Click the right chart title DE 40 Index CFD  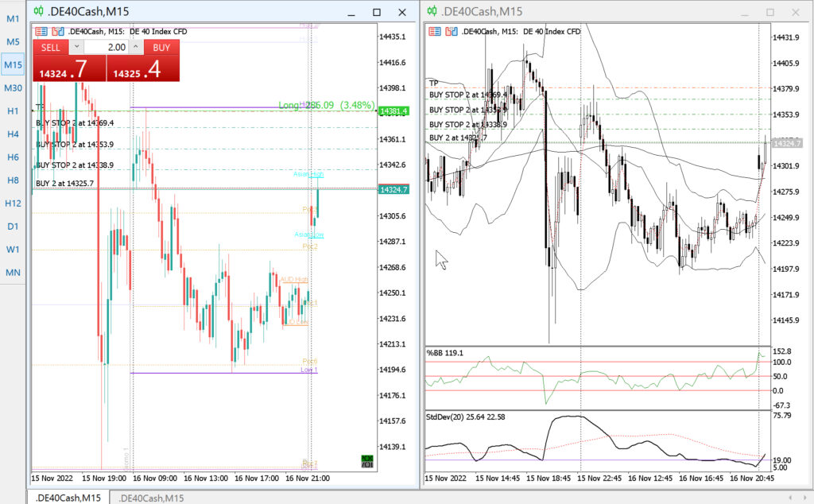552,32
